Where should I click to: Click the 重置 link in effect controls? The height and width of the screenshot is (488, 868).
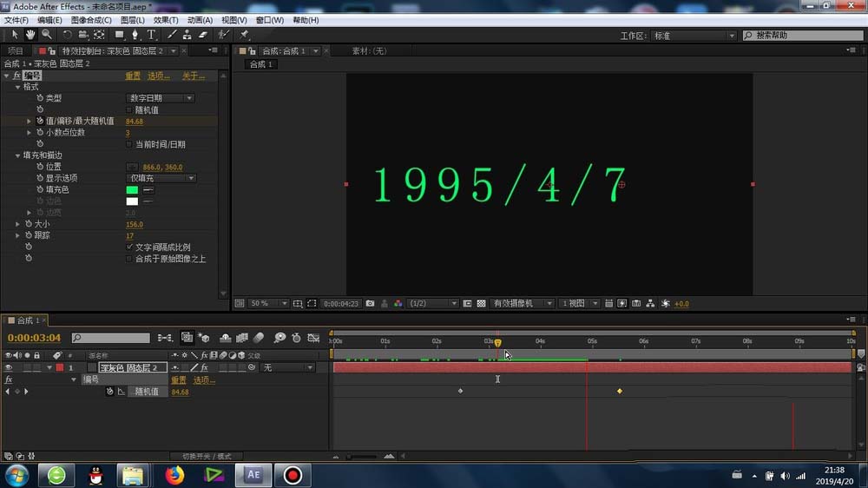[133, 76]
